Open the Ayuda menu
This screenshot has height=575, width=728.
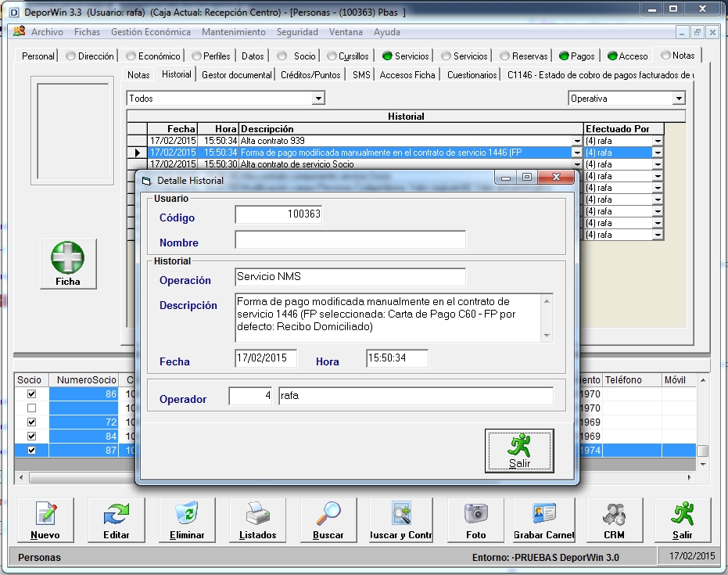387,32
